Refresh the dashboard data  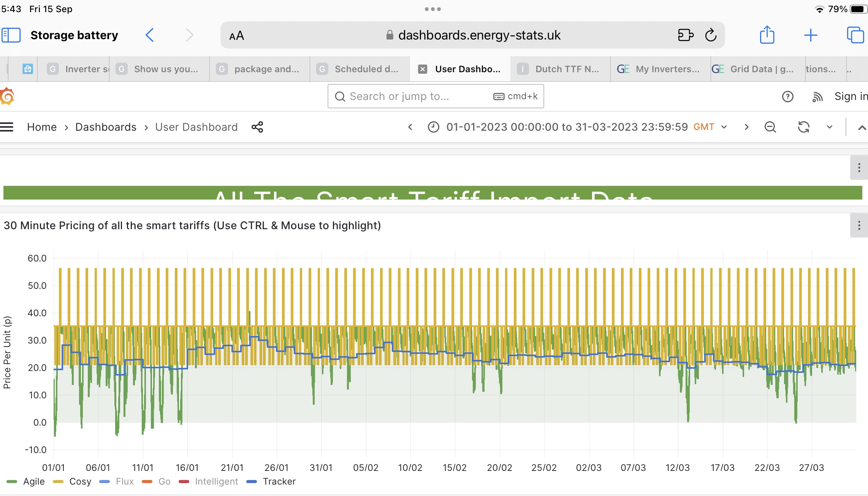pyautogui.click(x=803, y=127)
